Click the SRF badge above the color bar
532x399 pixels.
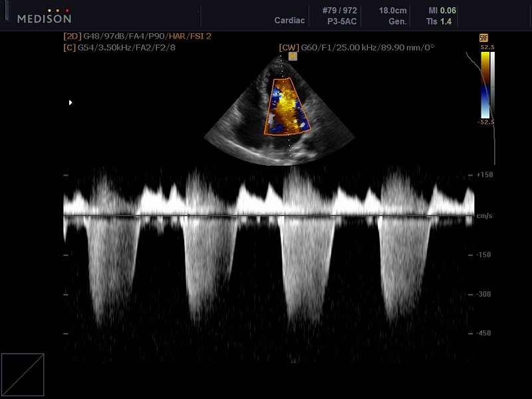click(x=483, y=39)
